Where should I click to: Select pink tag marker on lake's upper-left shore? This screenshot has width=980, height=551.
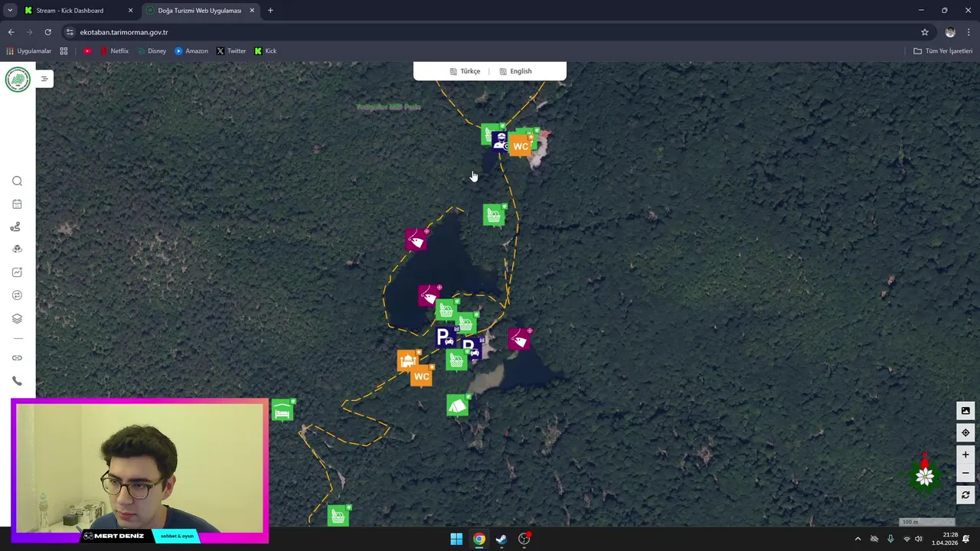point(416,240)
